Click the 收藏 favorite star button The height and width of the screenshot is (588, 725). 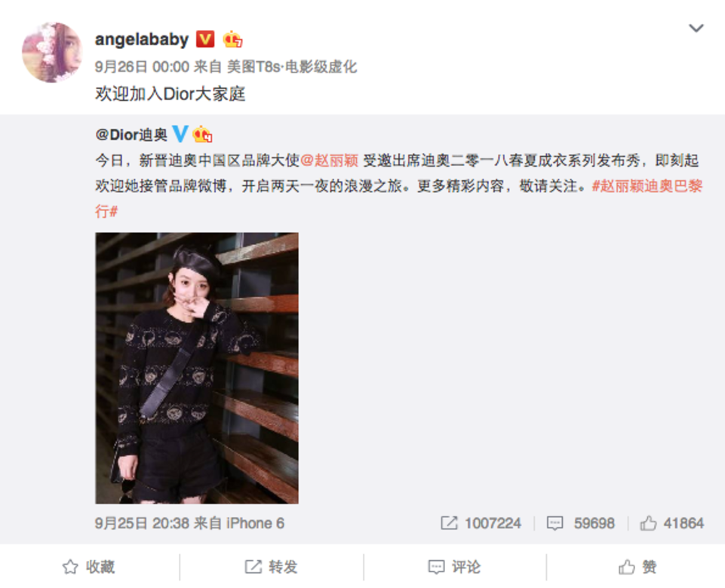(x=89, y=567)
